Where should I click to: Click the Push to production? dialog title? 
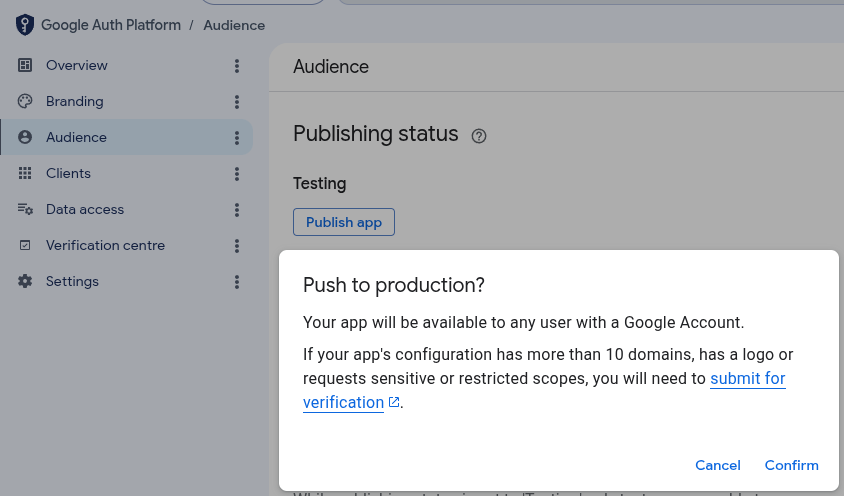pos(393,285)
